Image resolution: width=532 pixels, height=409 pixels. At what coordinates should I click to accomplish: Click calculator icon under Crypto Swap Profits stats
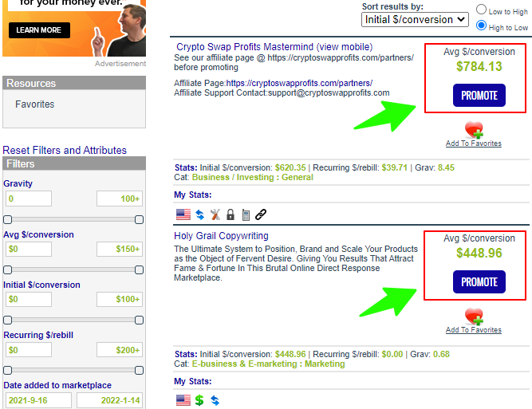tap(246, 214)
